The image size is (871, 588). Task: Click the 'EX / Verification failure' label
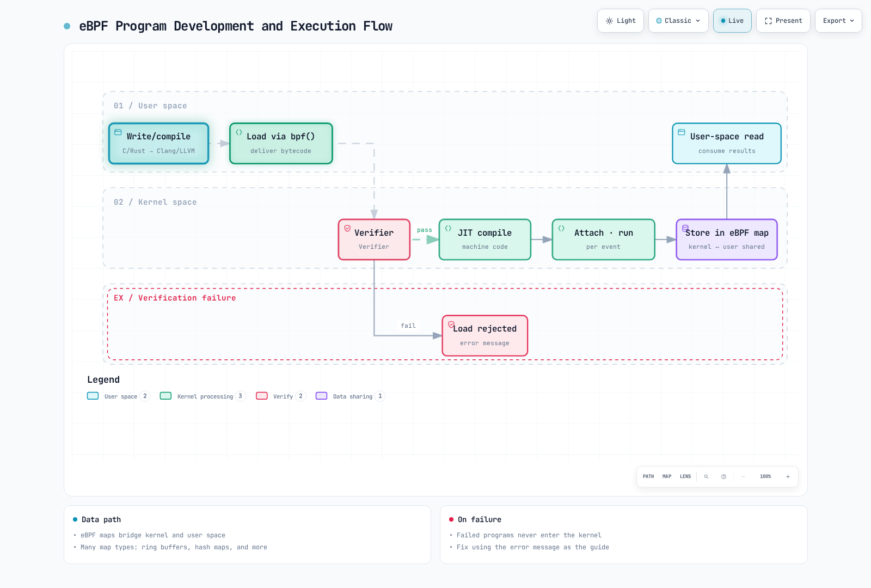[175, 298]
